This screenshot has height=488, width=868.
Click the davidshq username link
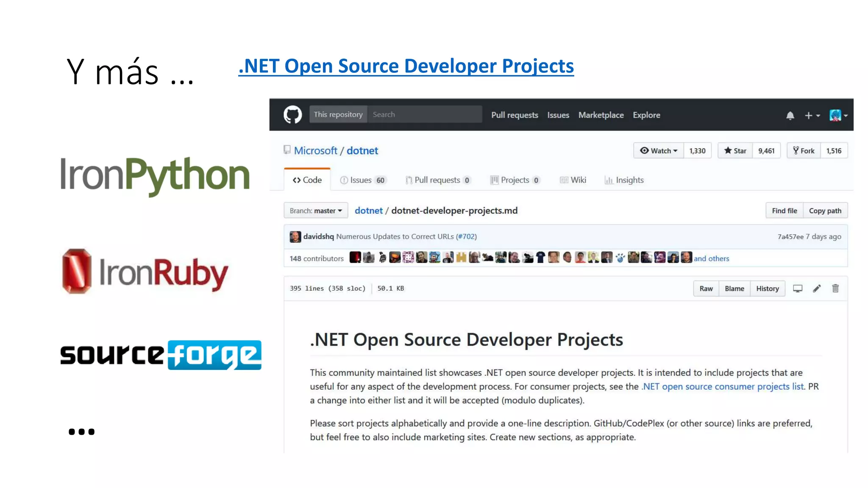pos(319,236)
